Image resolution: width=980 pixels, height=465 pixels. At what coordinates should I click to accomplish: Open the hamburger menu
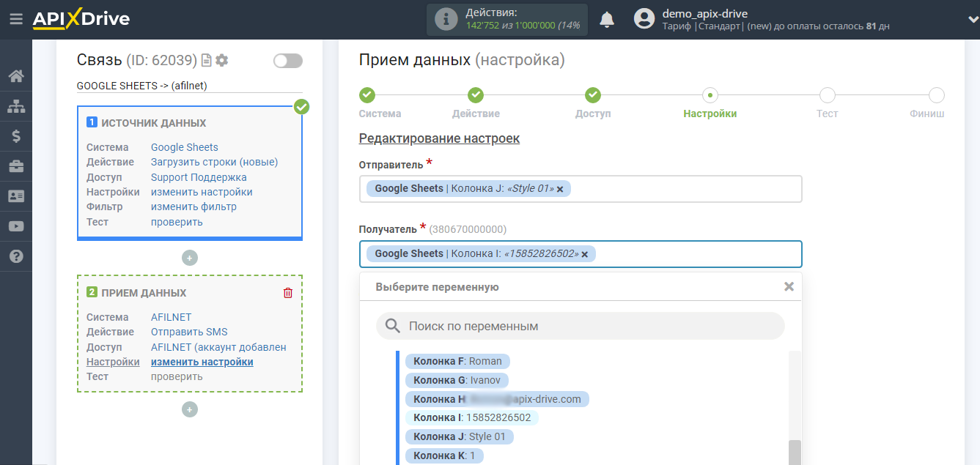click(16, 19)
